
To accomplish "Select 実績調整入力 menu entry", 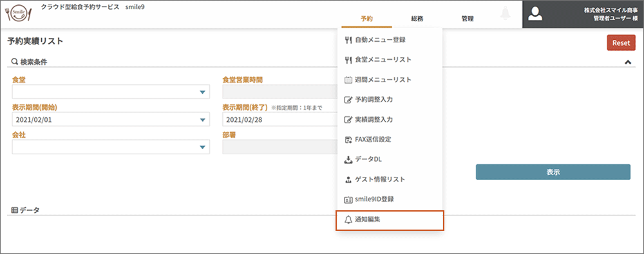I will [390, 120].
